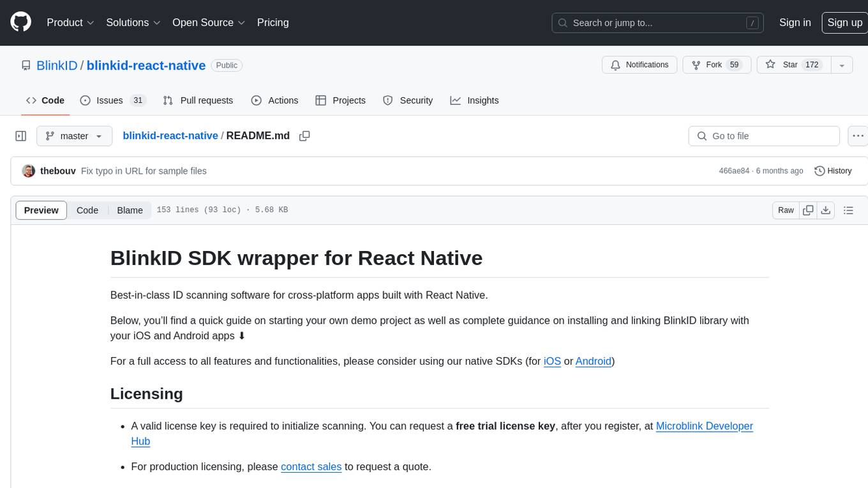Open the master branch selector

pyautogui.click(x=74, y=136)
